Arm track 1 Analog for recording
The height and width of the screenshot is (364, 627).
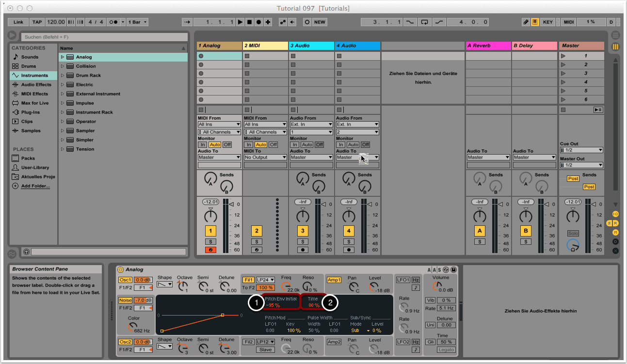point(210,250)
